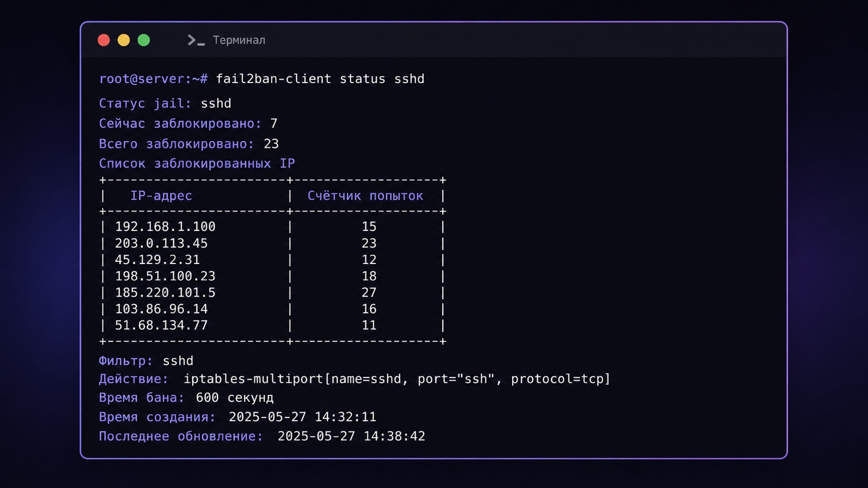
Task: Click creation timestamp 2025-05-27 14:32:11
Action: click(x=303, y=417)
